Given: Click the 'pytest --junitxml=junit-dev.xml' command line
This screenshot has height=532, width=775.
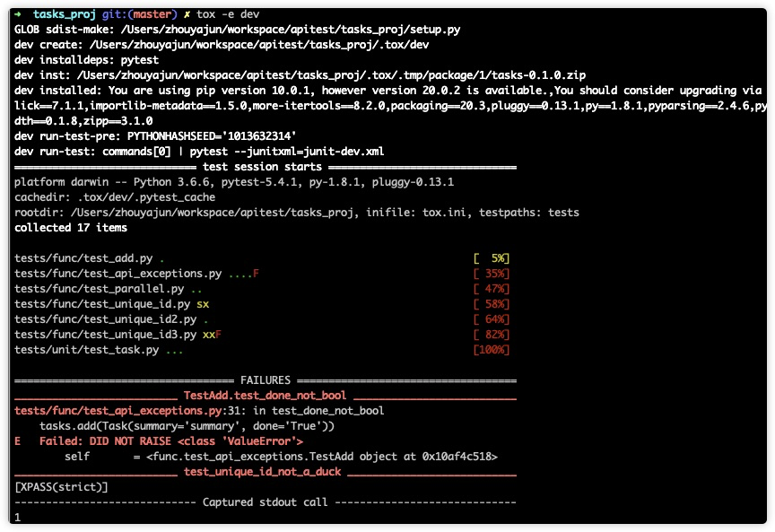Looking at the screenshot, I should (199, 152).
